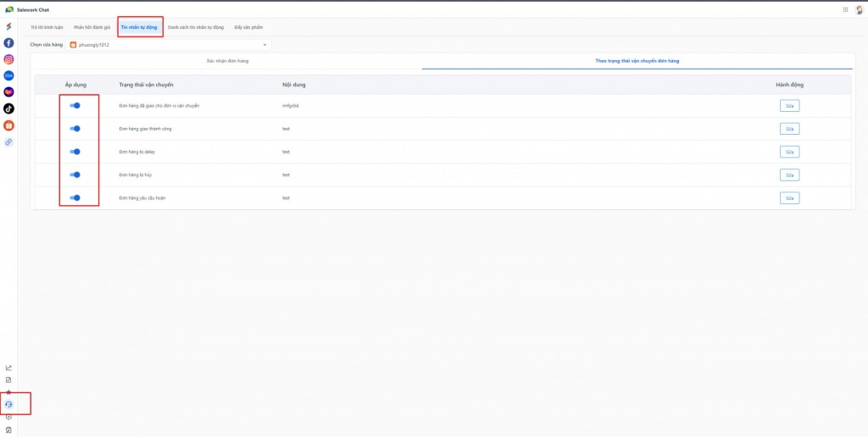The image size is (868, 438).
Task: Toggle switch for 'Đơn hàng yêu cầu hoàn'
Action: (x=75, y=197)
